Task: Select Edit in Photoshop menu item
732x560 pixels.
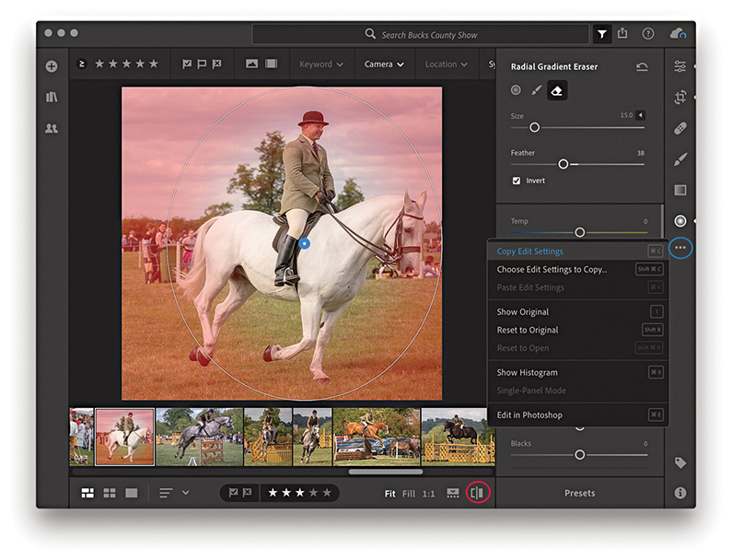Action: 529,415
